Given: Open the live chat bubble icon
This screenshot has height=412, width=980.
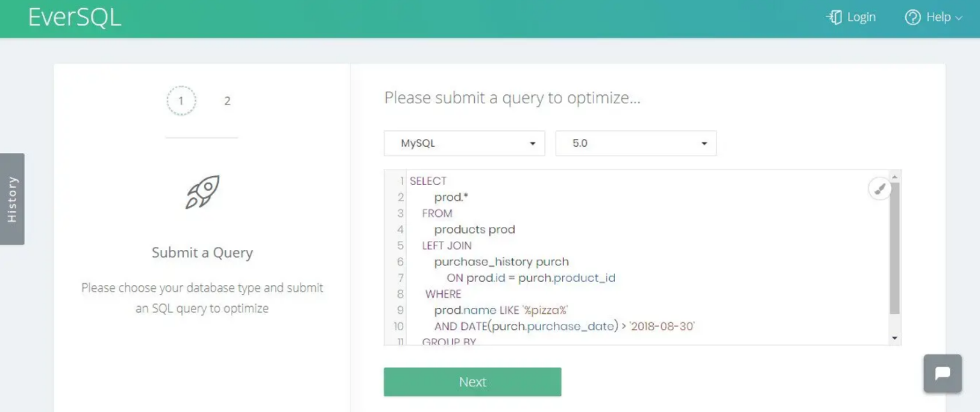Looking at the screenshot, I should coord(942,373).
